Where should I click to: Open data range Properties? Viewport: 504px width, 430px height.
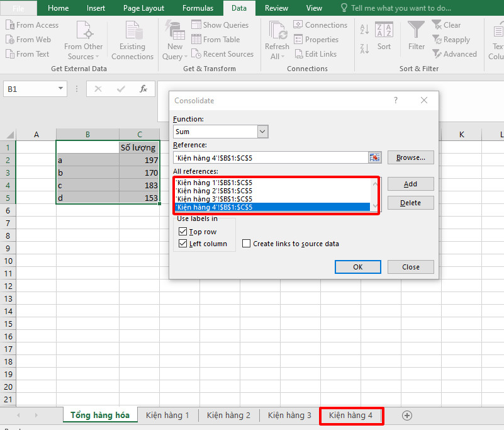click(x=316, y=40)
